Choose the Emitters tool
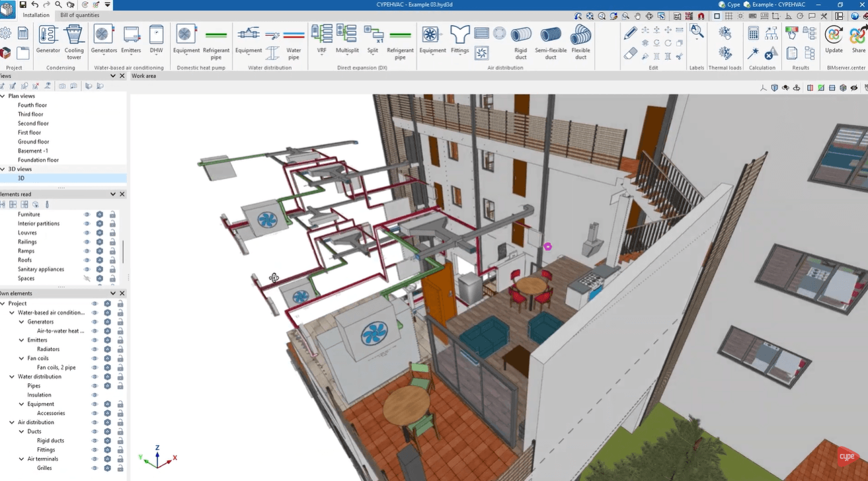The height and width of the screenshot is (481, 868). (x=131, y=39)
